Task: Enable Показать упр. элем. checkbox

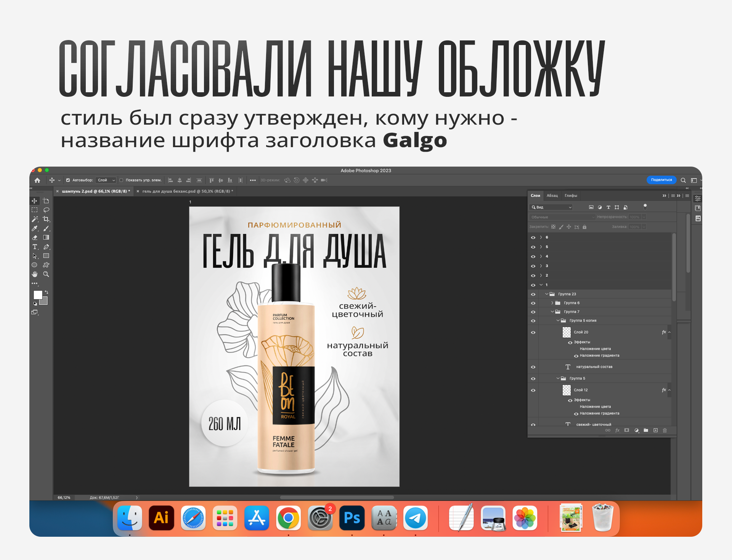Action: point(121,180)
